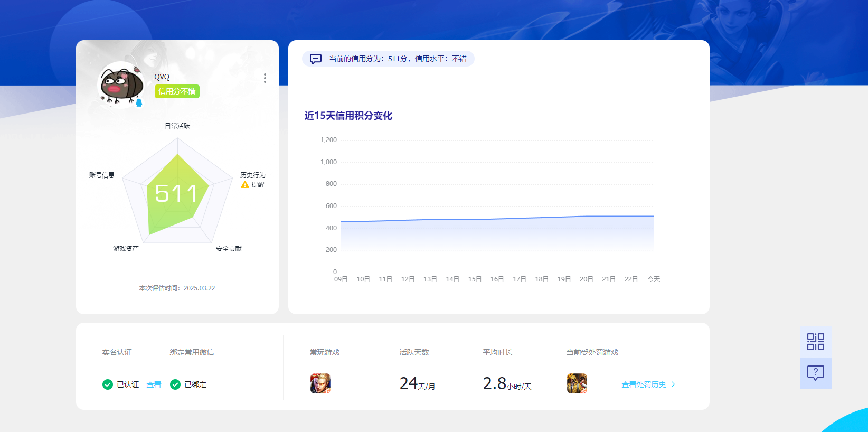Click the QQ penguin badge on avatar
The image size is (868, 432).
pyautogui.click(x=139, y=102)
